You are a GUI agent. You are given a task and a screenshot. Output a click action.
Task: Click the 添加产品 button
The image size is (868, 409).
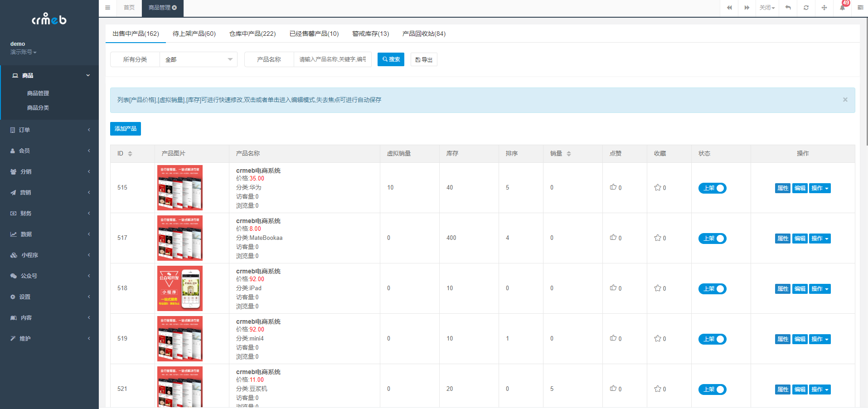pyautogui.click(x=126, y=129)
